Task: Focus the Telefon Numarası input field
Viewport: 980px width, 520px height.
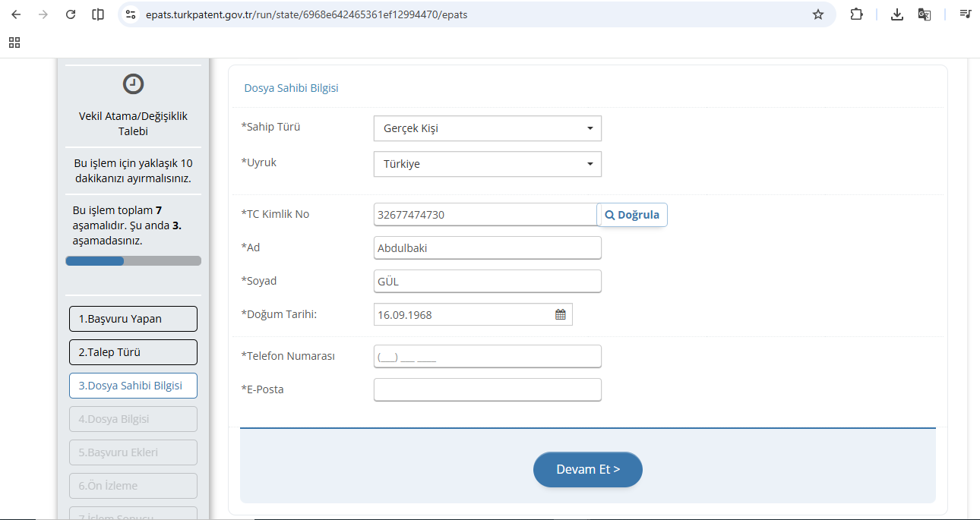Action: 487,356
